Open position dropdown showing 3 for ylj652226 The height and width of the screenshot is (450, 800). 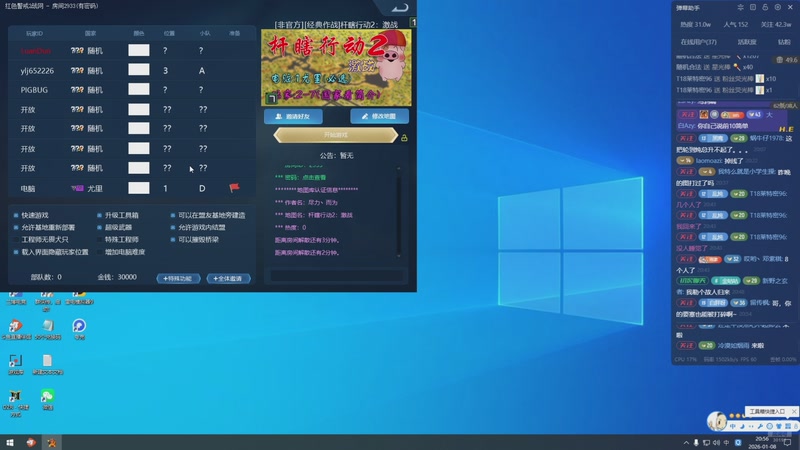click(x=165, y=70)
